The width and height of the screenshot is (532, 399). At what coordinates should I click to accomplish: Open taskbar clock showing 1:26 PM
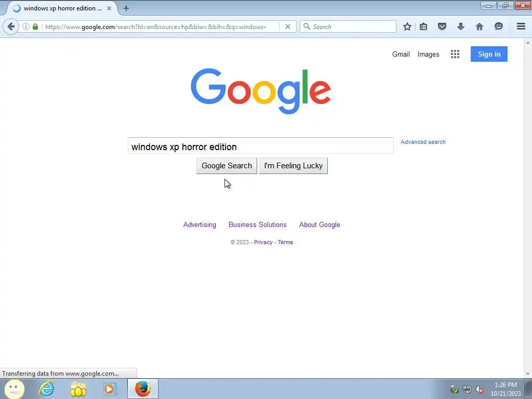click(x=506, y=389)
